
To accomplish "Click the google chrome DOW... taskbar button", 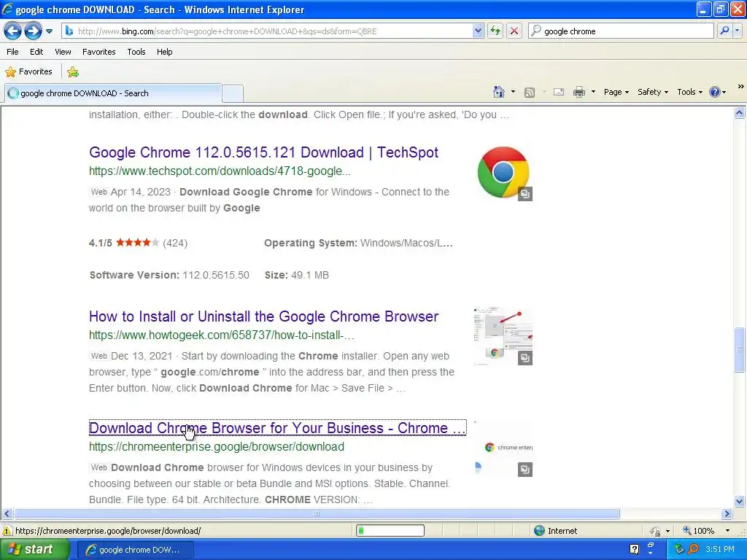I will [135, 550].
